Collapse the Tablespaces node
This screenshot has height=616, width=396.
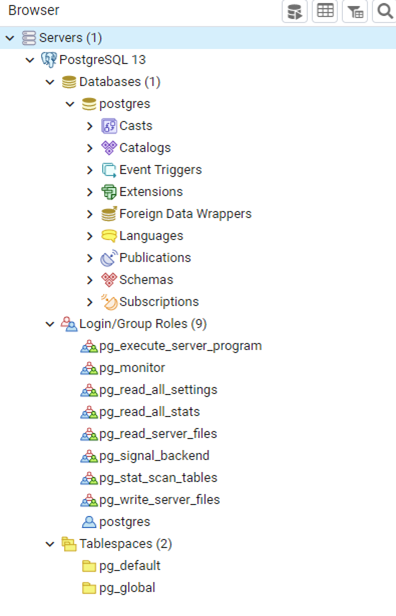(x=50, y=544)
